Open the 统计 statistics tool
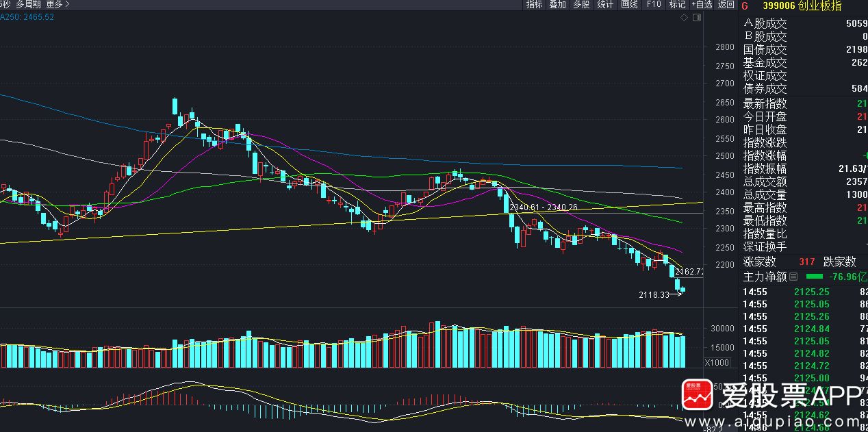Screen dimensions: 868x432 (x=605, y=5)
